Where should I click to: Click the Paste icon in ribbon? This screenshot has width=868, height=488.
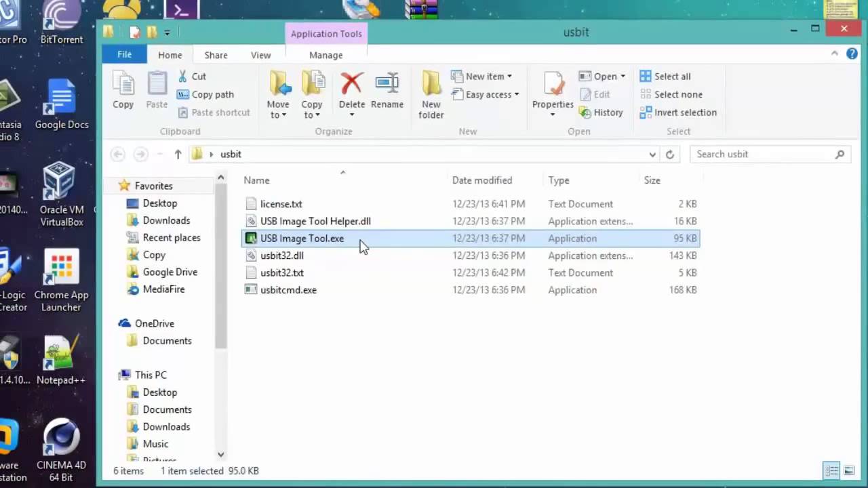pyautogui.click(x=157, y=90)
